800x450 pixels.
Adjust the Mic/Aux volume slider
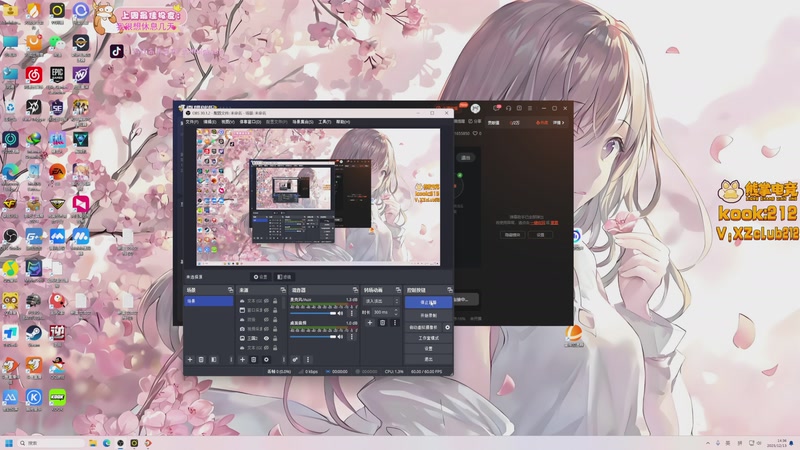[313, 313]
